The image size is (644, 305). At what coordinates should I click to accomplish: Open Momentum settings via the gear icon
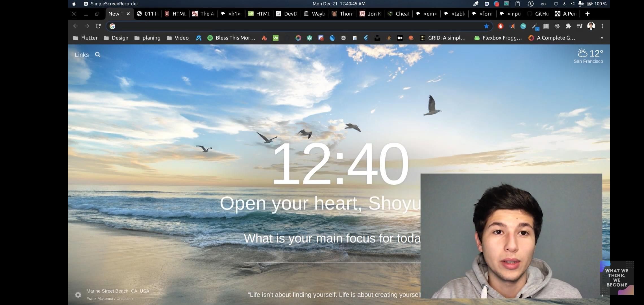[78, 295]
